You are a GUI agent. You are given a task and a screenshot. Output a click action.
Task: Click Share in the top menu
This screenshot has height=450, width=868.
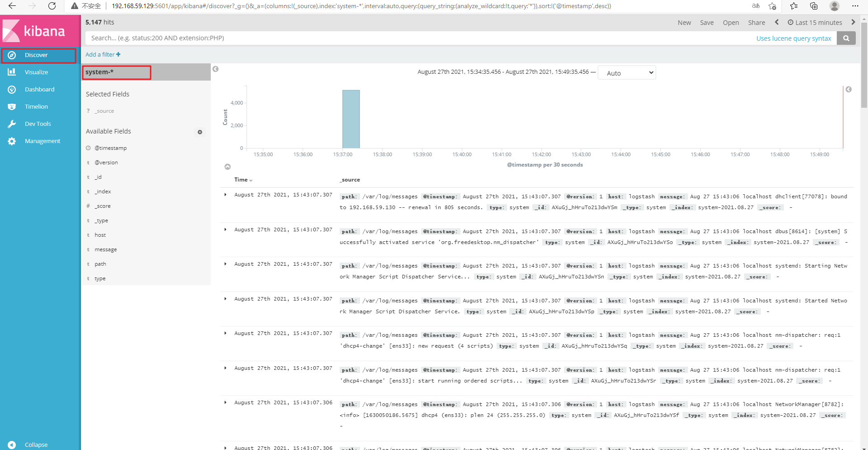(x=756, y=23)
